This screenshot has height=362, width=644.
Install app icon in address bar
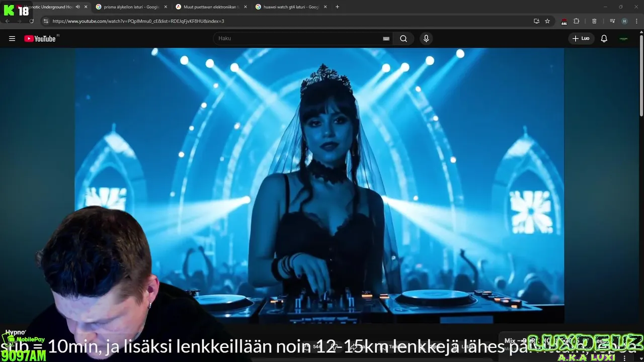[x=536, y=21]
